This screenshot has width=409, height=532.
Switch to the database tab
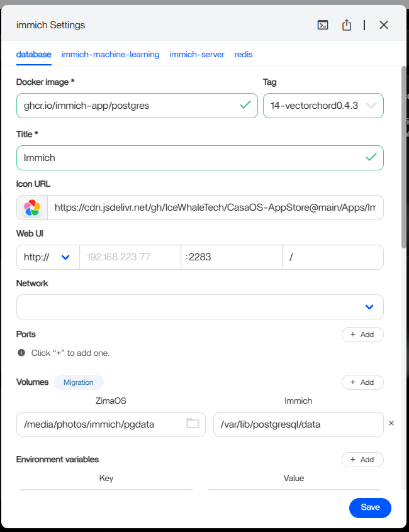point(33,54)
